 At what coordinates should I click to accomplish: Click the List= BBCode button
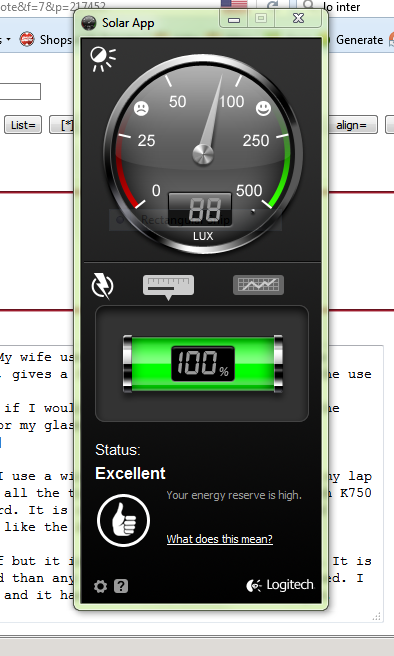(x=23, y=125)
